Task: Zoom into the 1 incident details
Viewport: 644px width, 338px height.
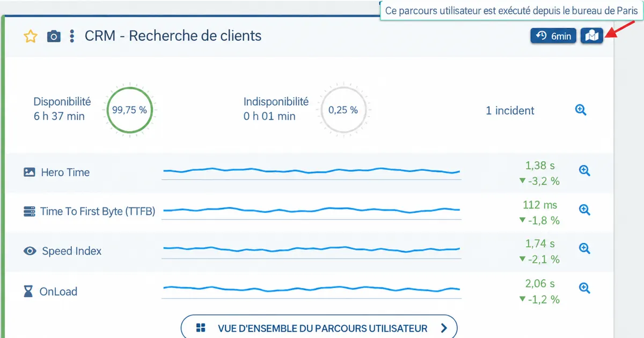Action: [x=581, y=110]
